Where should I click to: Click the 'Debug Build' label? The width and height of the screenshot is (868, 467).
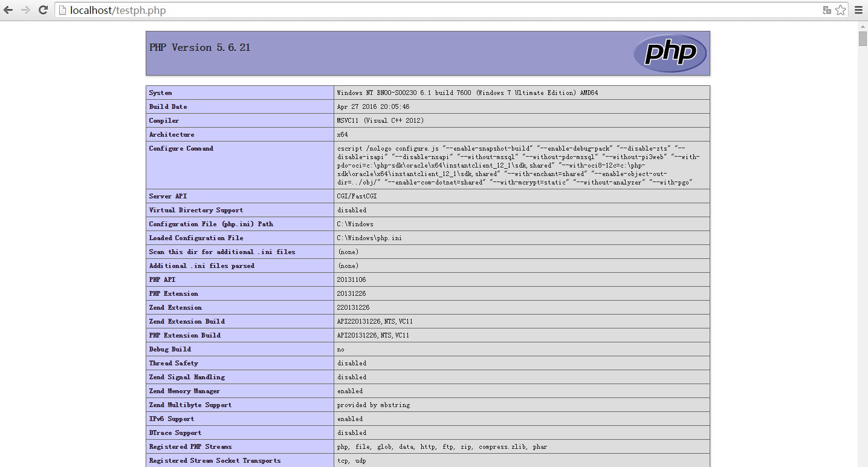pos(170,349)
